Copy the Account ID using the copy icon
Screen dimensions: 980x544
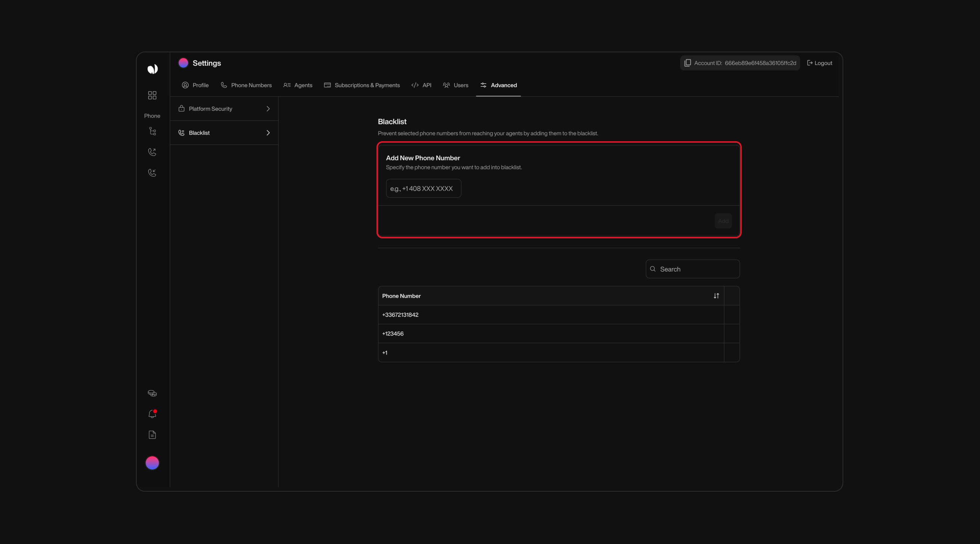688,63
